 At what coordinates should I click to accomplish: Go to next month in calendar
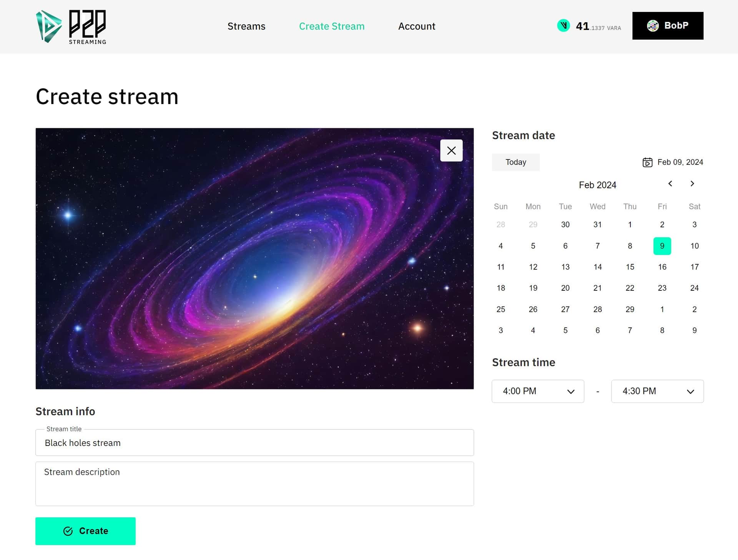coord(692,184)
